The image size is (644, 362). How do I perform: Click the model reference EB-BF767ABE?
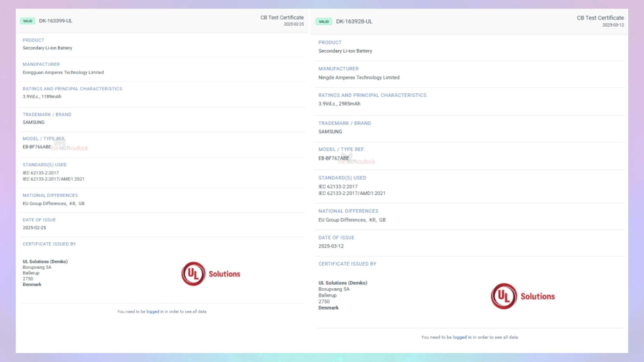(x=334, y=158)
